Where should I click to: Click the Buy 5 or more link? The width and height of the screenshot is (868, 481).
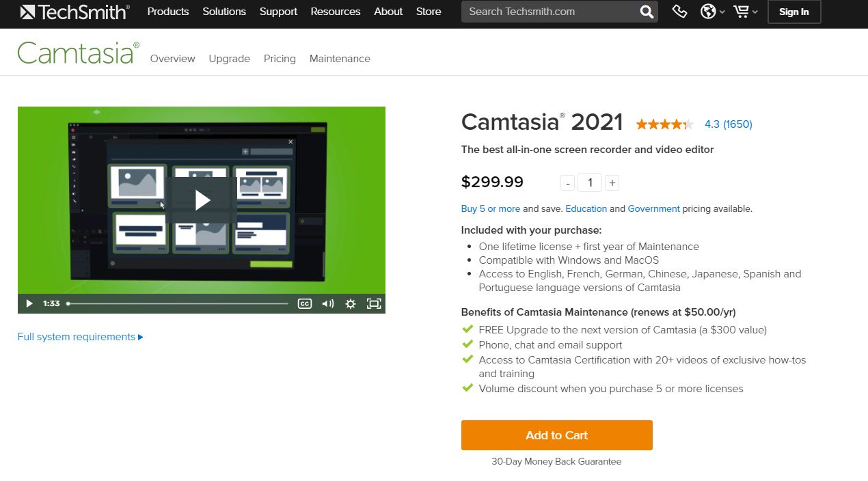point(491,209)
